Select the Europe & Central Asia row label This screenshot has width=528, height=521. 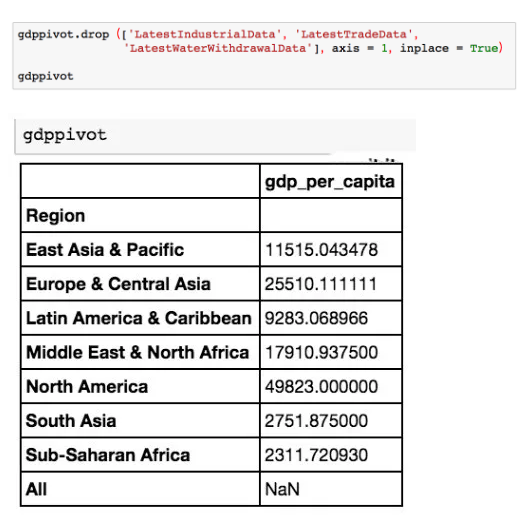click(119, 284)
